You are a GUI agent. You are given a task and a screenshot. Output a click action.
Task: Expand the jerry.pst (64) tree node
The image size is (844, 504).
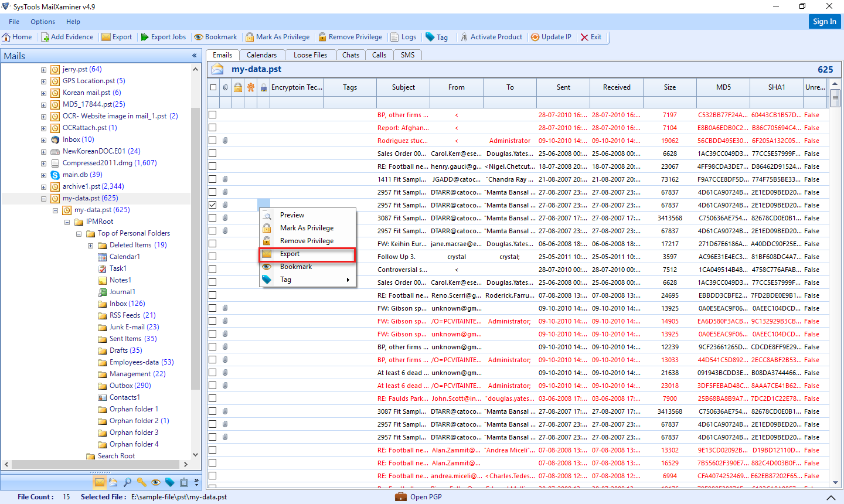[x=43, y=70]
